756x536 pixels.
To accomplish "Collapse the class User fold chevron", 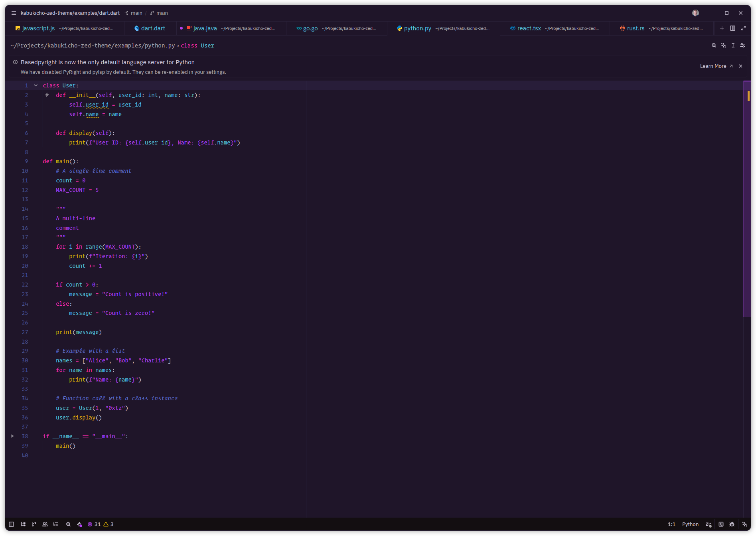I will tap(36, 85).
